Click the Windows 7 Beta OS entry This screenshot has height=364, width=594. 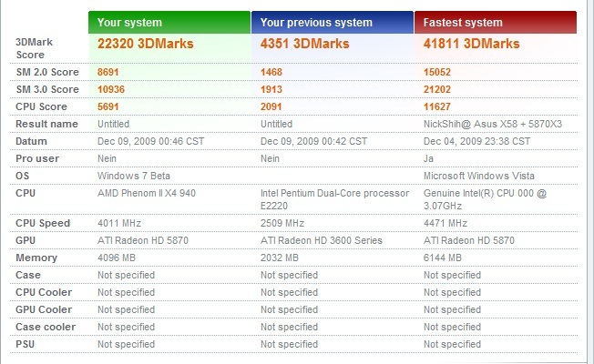coord(134,176)
